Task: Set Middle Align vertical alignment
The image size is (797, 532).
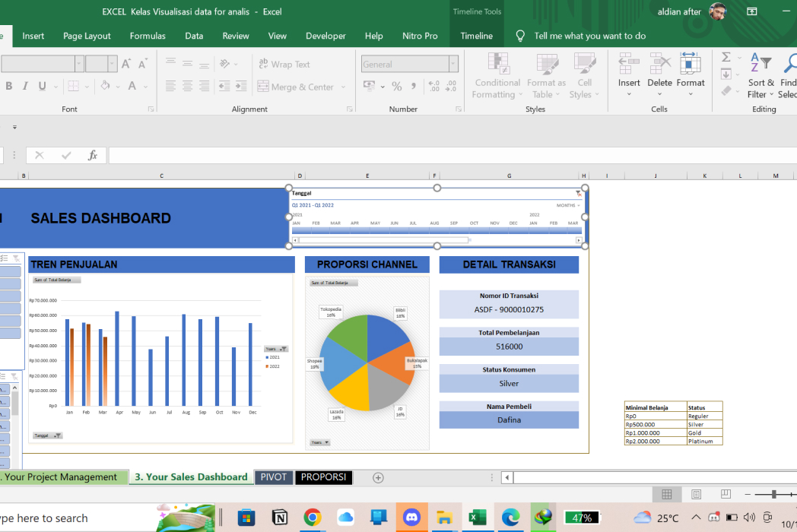Action: pyautogui.click(x=188, y=64)
